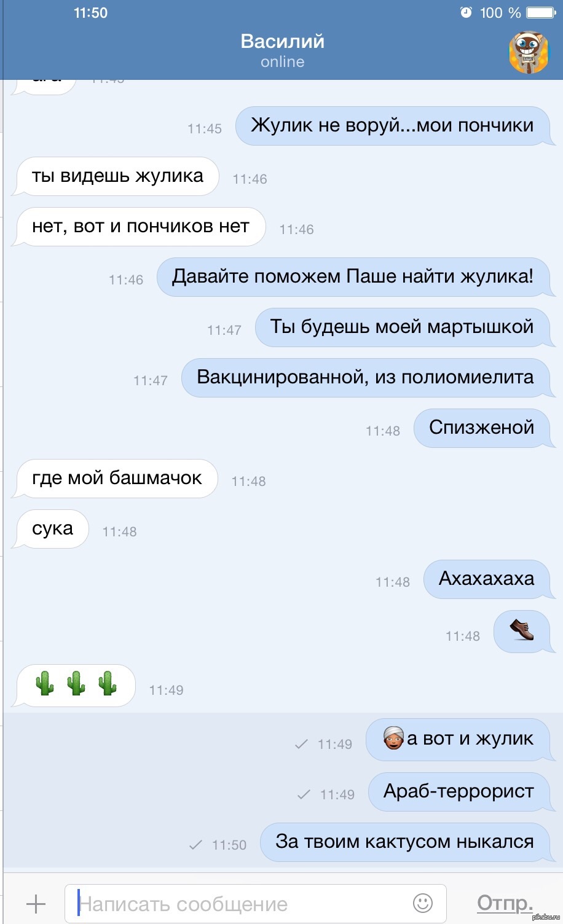Screen dimensions: 563x924
Task: Tap the turban man emoji
Action: click(x=393, y=737)
